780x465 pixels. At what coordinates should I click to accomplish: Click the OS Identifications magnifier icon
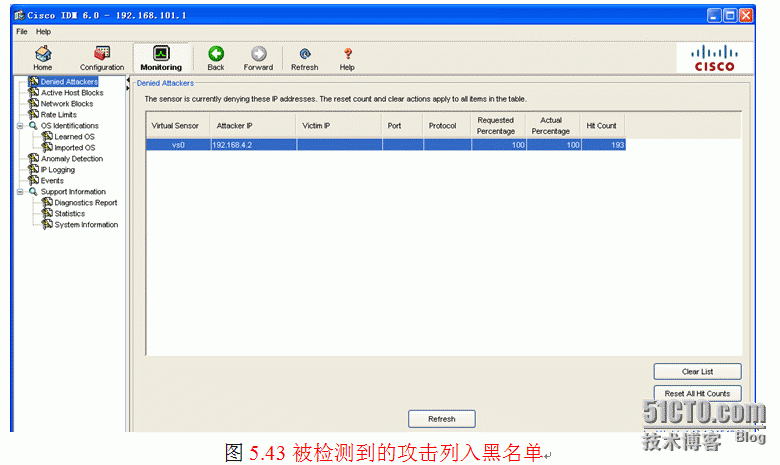click(33, 125)
